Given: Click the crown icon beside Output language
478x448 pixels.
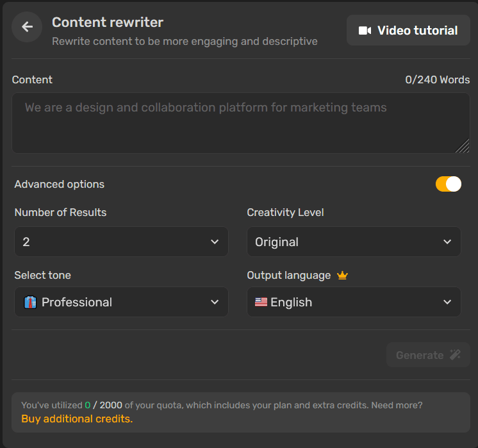Looking at the screenshot, I should (342, 276).
